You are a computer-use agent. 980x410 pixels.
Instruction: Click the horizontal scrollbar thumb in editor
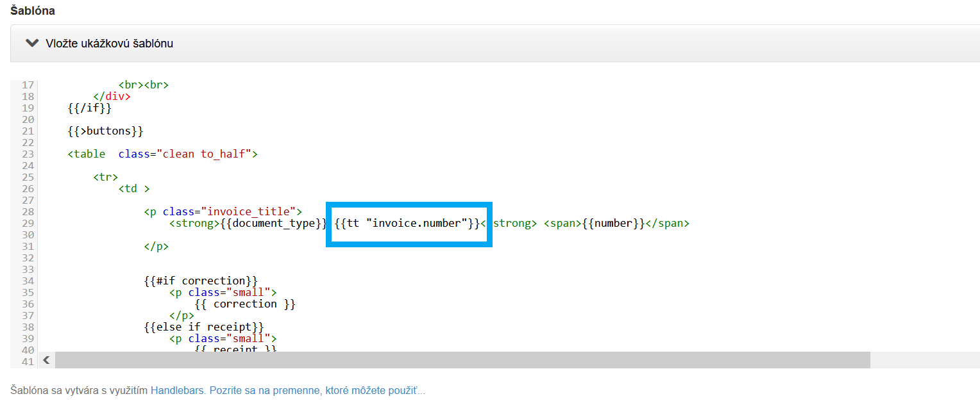point(462,360)
